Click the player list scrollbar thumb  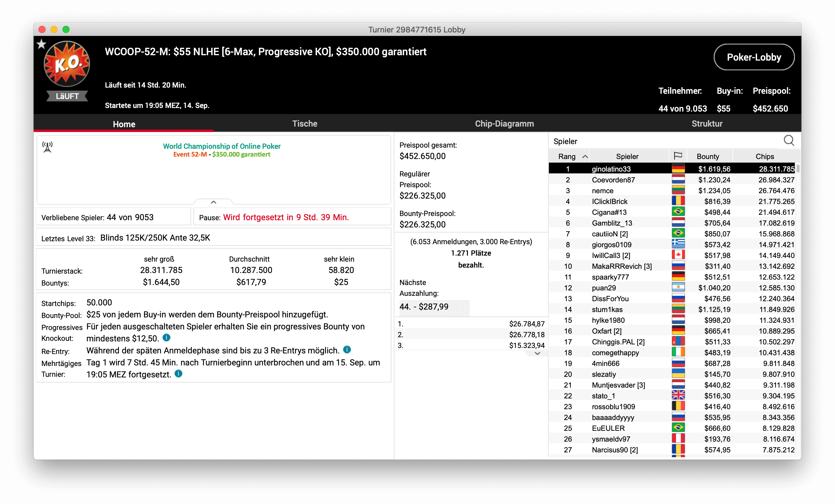tap(798, 168)
